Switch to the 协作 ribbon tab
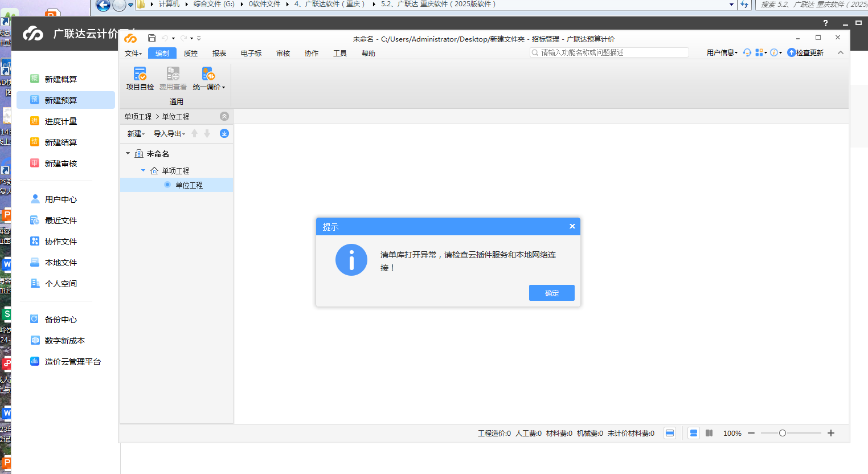The height and width of the screenshot is (474, 868). 312,54
